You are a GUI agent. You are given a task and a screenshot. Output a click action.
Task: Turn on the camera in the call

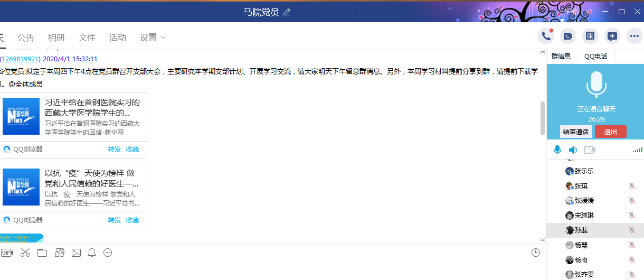point(590,150)
